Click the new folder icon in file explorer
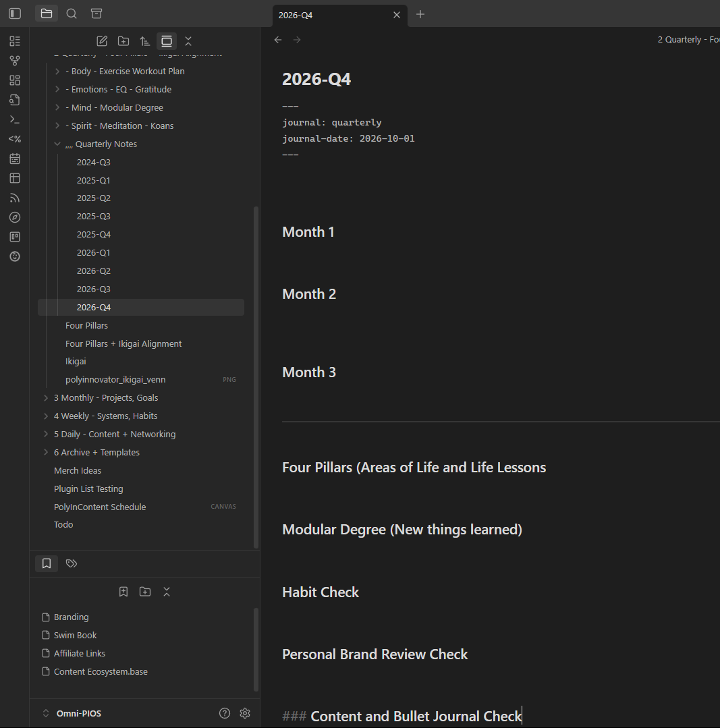The image size is (720, 728). pos(123,41)
